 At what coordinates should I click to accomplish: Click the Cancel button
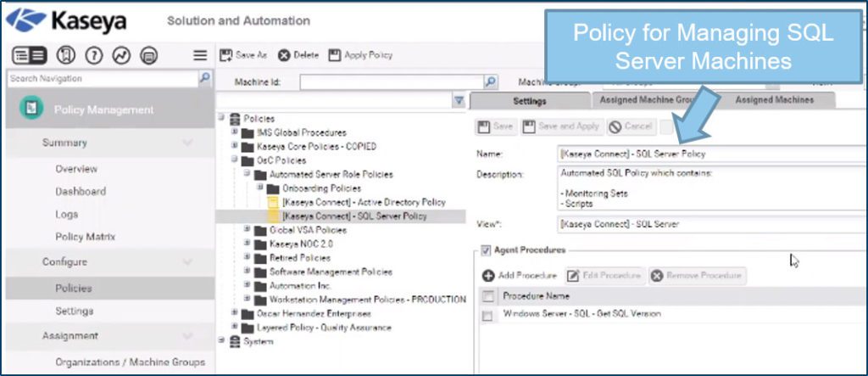[x=632, y=126]
